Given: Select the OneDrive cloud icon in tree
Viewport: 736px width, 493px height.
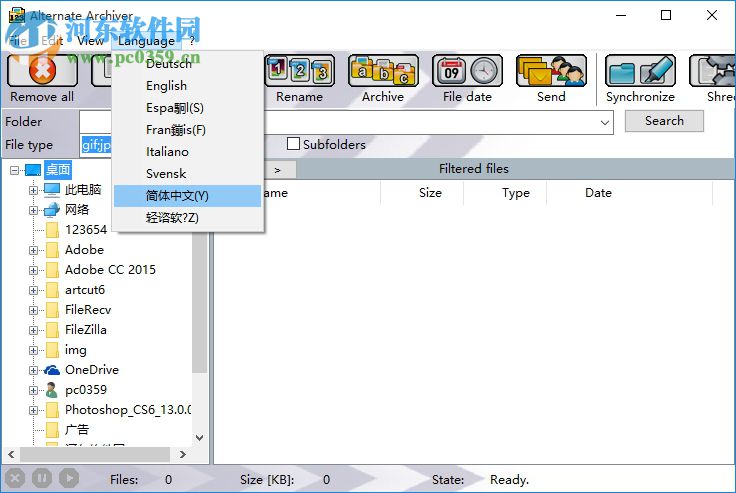Looking at the screenshot, I should point(52,370).
